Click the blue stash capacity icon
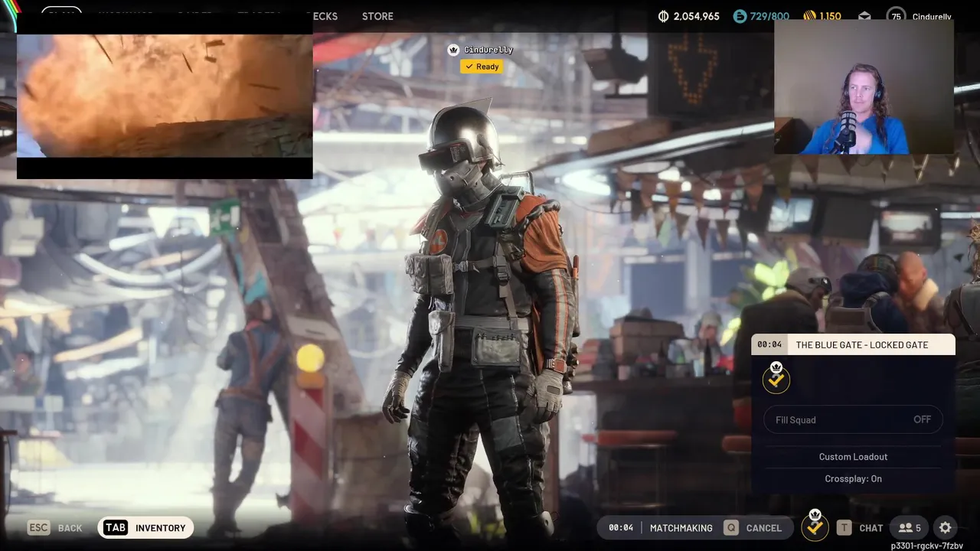The width and height of the screenshot is (980, 551). pyautogui.click(x=739, y=16)
